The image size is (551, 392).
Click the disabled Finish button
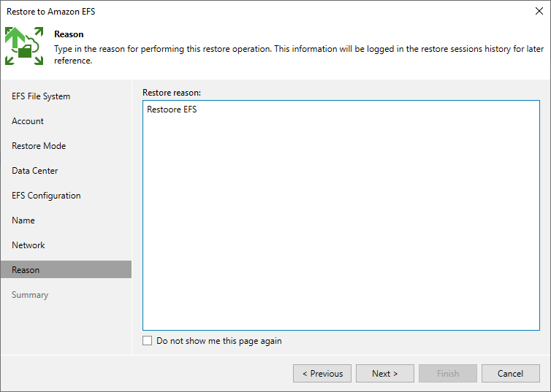click(x=448, y=374)
